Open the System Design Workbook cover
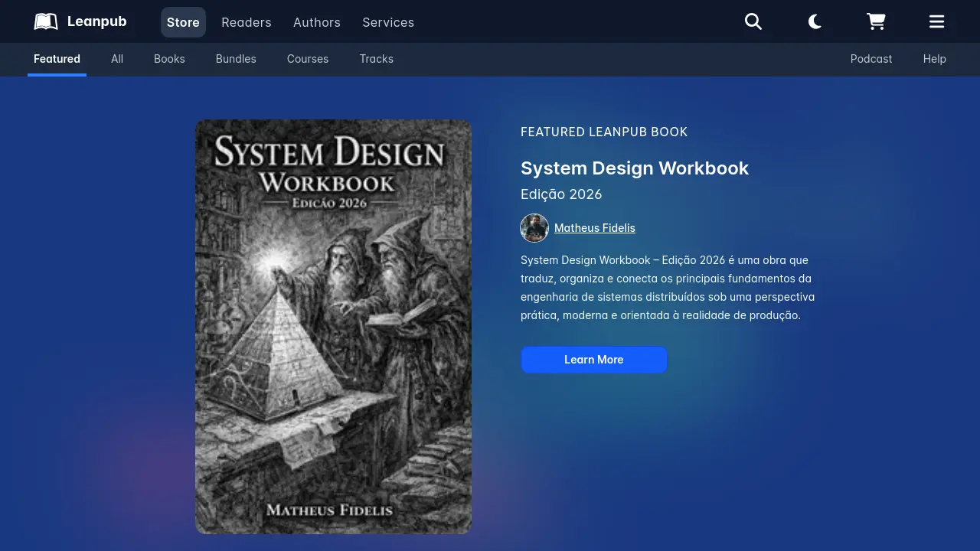980x551 pixels. (333, 326)
